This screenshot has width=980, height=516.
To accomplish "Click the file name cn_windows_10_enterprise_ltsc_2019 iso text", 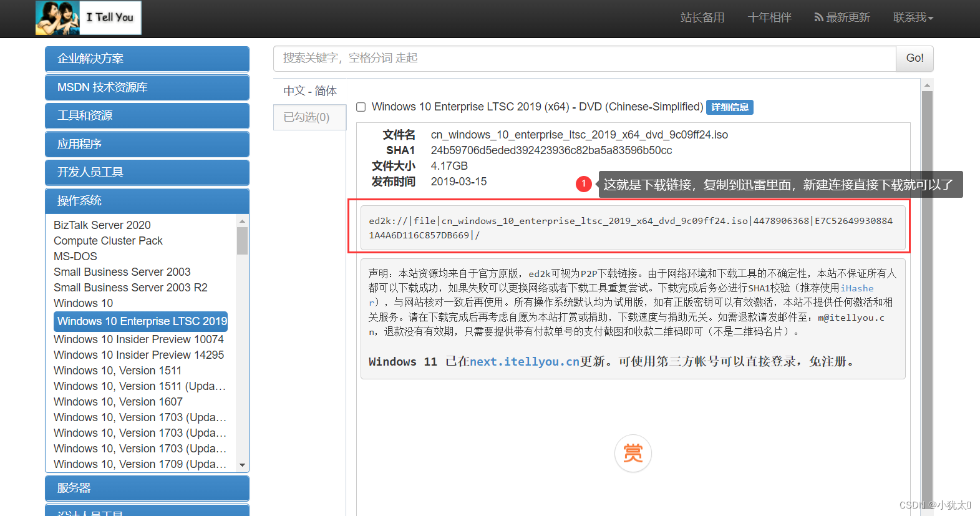I will [x=580, y=135].
